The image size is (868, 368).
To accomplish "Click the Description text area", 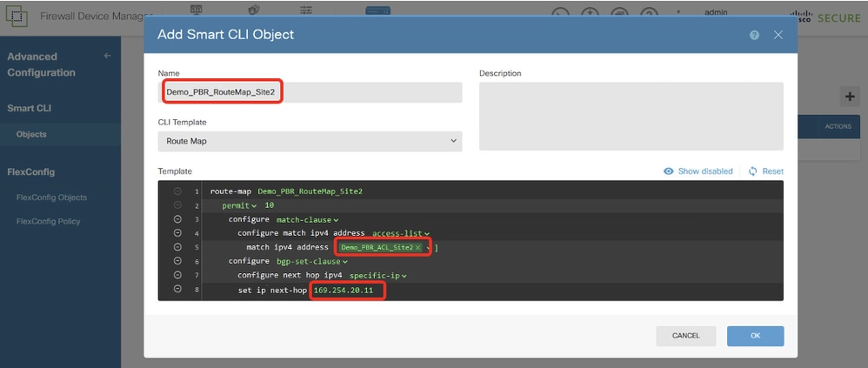I will [x=631, y=117].
